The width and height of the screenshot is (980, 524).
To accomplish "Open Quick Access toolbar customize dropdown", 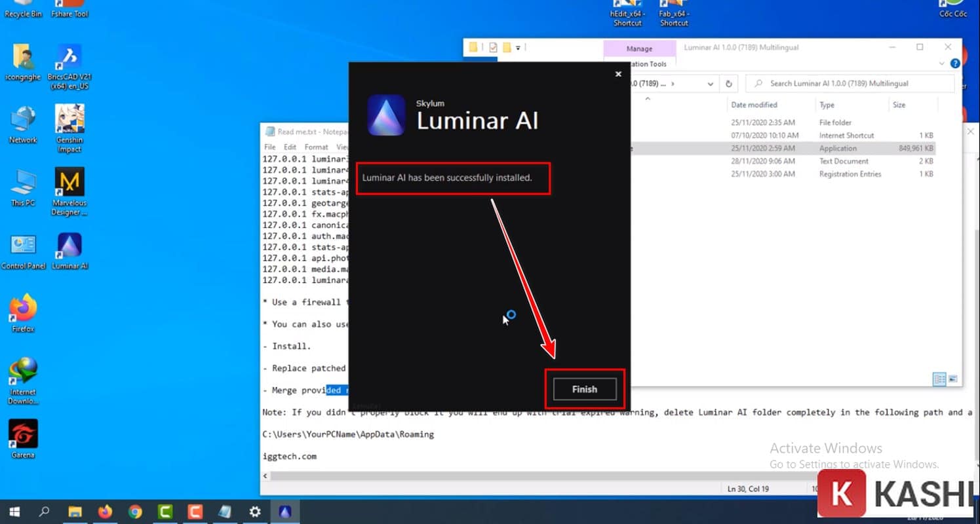I will [518, 48].
